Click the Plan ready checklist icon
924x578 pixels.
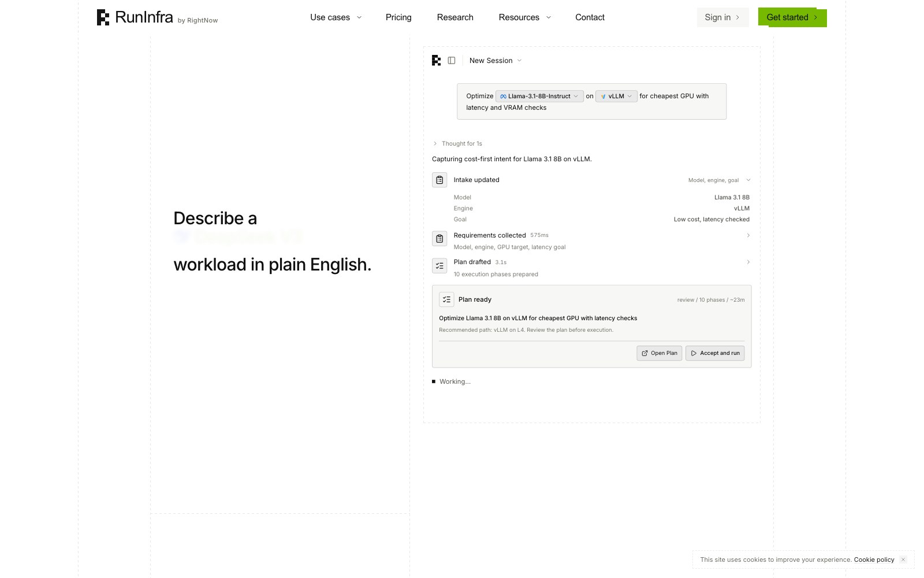pyautogui.click(x=446, y=299)
